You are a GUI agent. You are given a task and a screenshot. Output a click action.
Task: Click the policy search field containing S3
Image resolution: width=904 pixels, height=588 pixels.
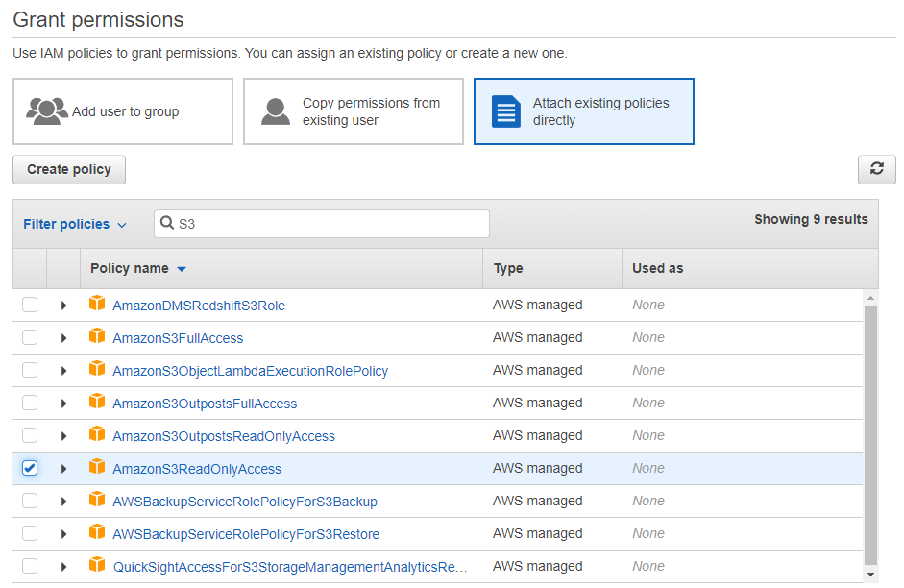click(327, 224)
